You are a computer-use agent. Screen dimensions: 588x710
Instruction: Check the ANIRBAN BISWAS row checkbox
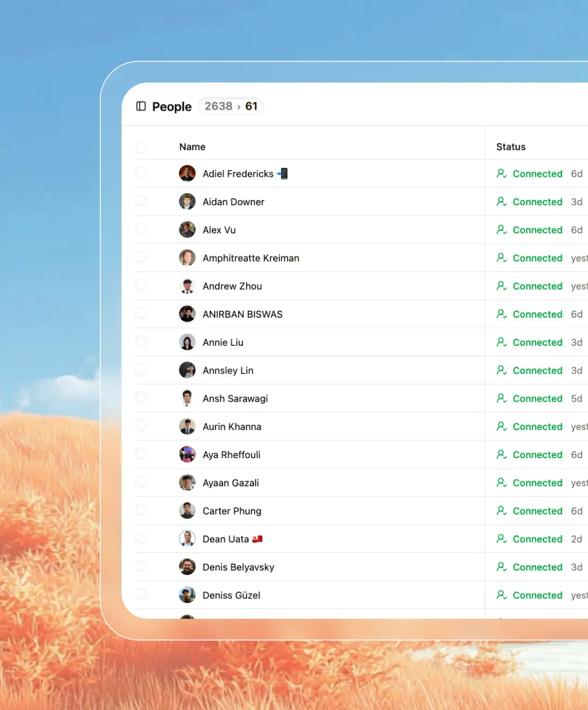[x=141, y=313]
